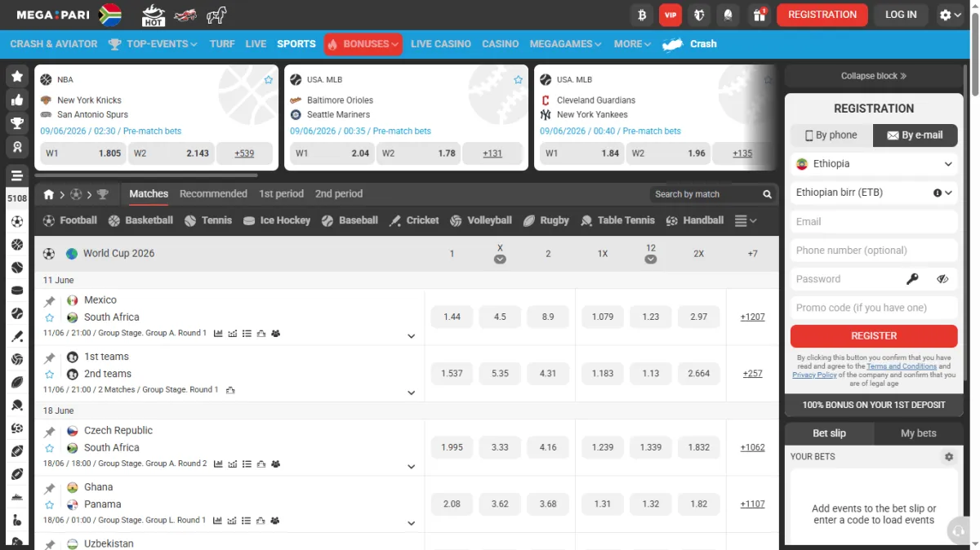Focus the Email input field

click(x=874, y=222)
